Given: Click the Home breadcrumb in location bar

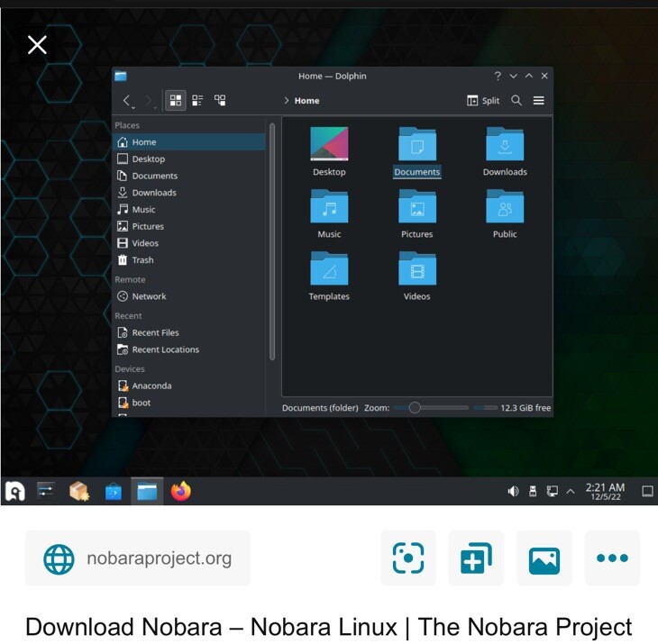Looking at the screenshot, I should (306, 101).
